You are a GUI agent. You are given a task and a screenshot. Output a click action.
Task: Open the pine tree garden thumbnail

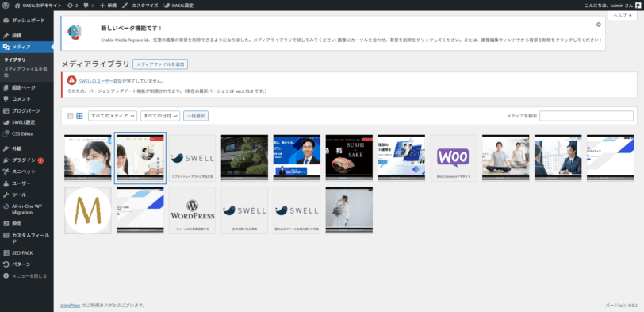(244, 158)
